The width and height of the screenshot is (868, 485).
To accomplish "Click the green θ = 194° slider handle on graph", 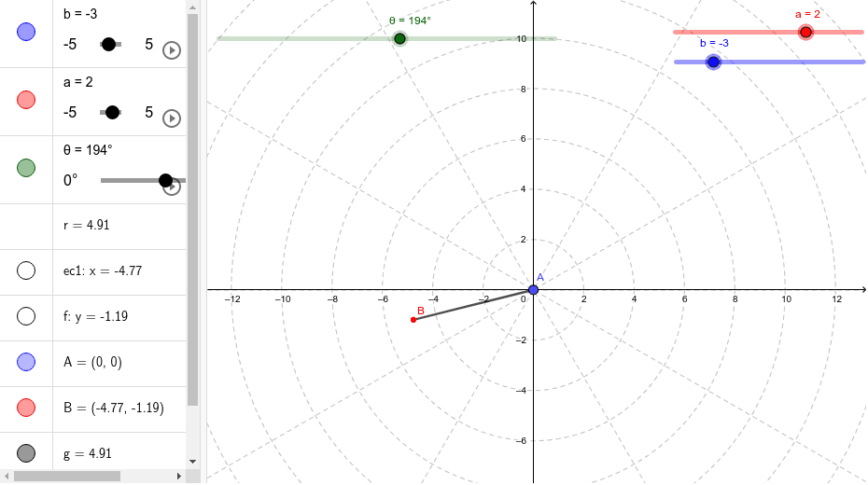I will (x=399, y=38).
